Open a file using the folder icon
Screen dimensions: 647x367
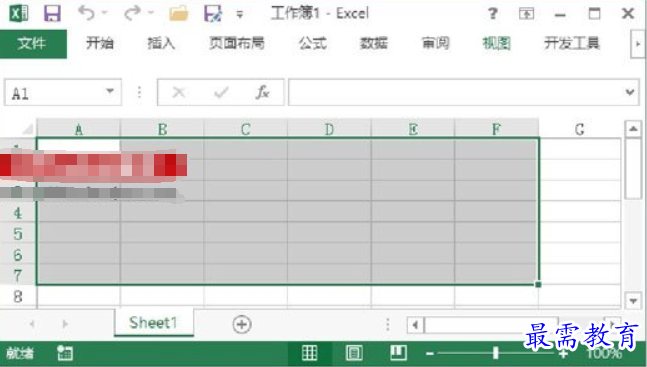click(x=178, y=14)
